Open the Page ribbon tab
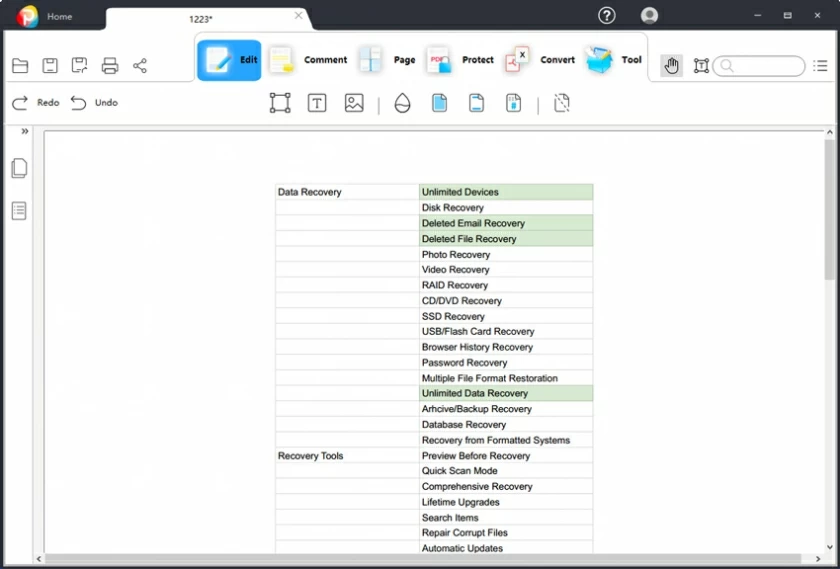Image resolution: width=840 pixels, height=569 pixels. 387,60
